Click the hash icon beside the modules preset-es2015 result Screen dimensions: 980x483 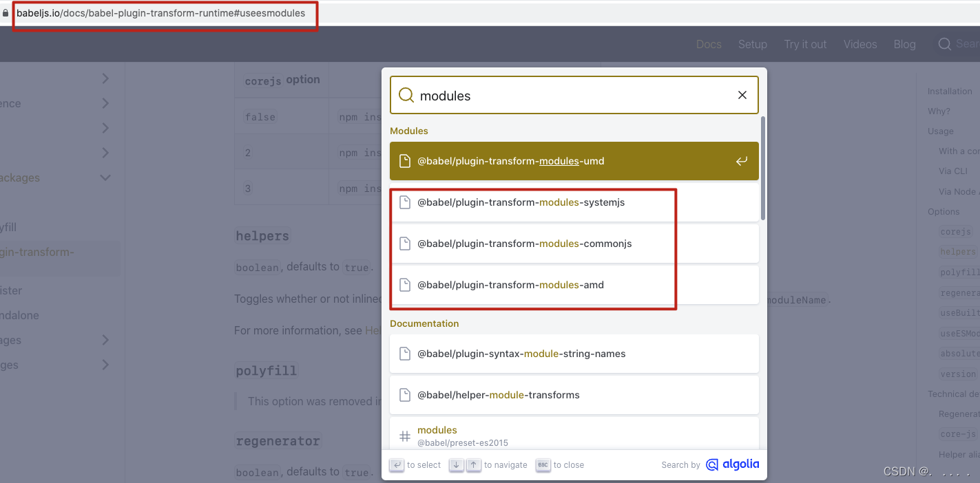pyautogui.click(x=405, y=436)
